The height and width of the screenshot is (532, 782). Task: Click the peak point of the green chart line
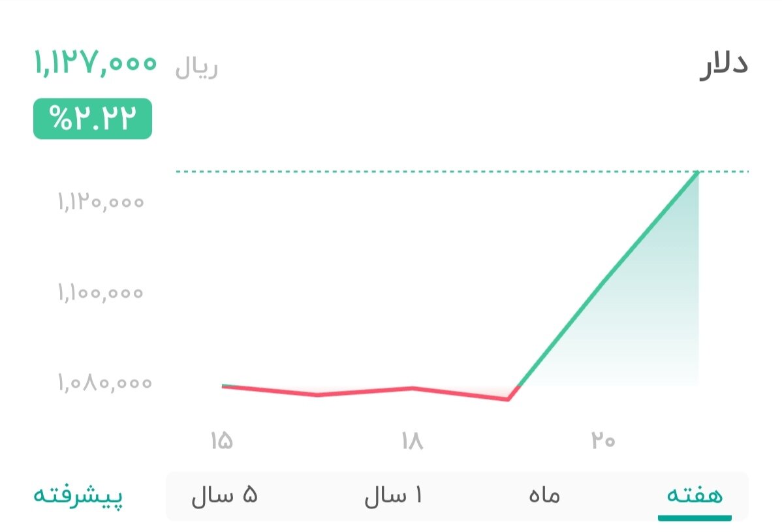click(x=697, y=173)
